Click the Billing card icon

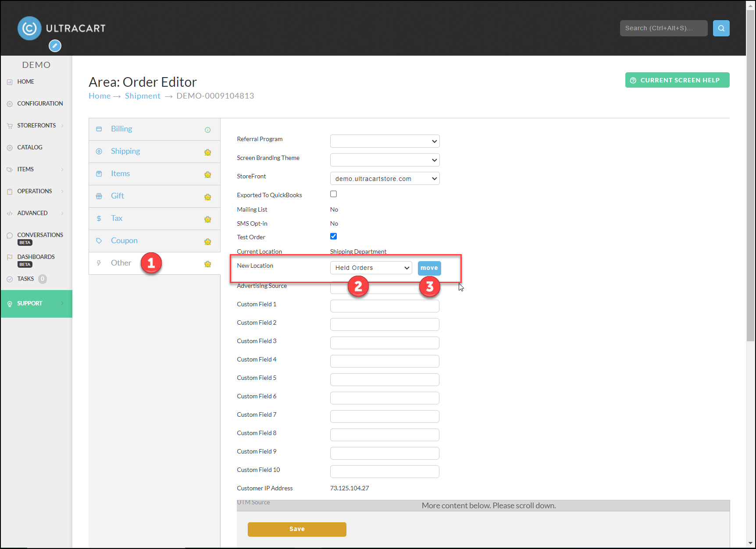(x=99, y=129)
